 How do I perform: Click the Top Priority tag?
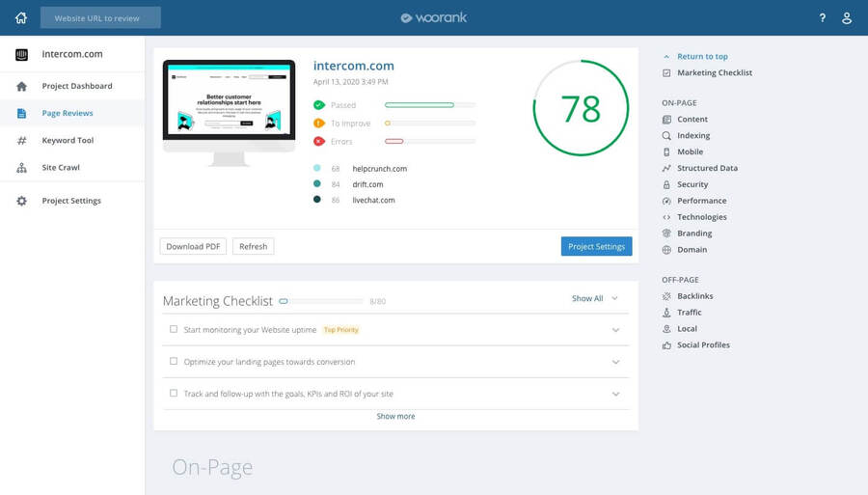click(x=341, y=330)
